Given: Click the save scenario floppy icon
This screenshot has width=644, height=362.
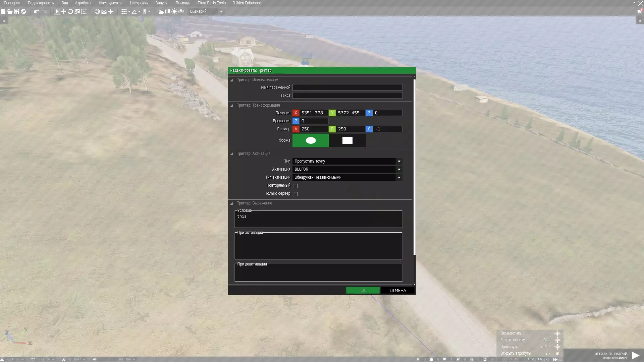Looking at the screenshot, I should click(17, 11).
